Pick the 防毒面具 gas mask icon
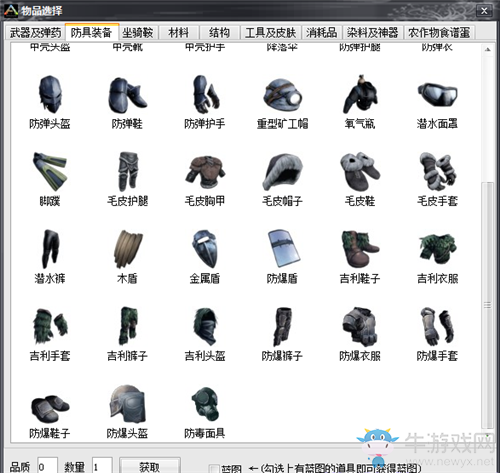Viewport: 500px width, 473px height. pos(205,404)
